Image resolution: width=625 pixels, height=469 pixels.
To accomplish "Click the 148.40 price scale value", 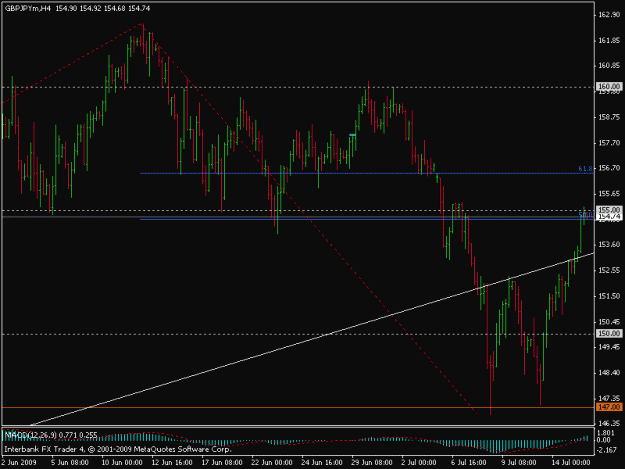I will pyautogui.click(x=609, y=373).
